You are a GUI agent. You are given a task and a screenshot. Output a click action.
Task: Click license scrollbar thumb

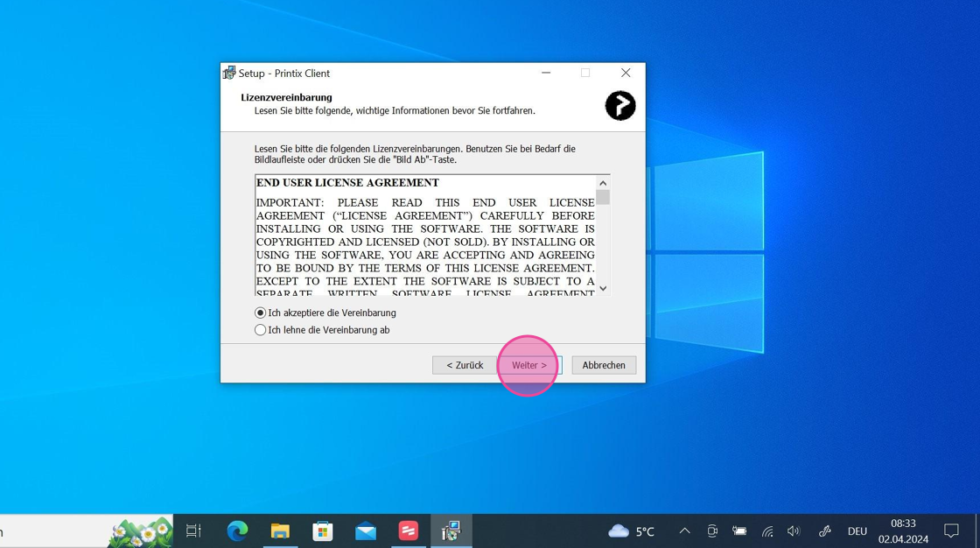coord(603,197)
